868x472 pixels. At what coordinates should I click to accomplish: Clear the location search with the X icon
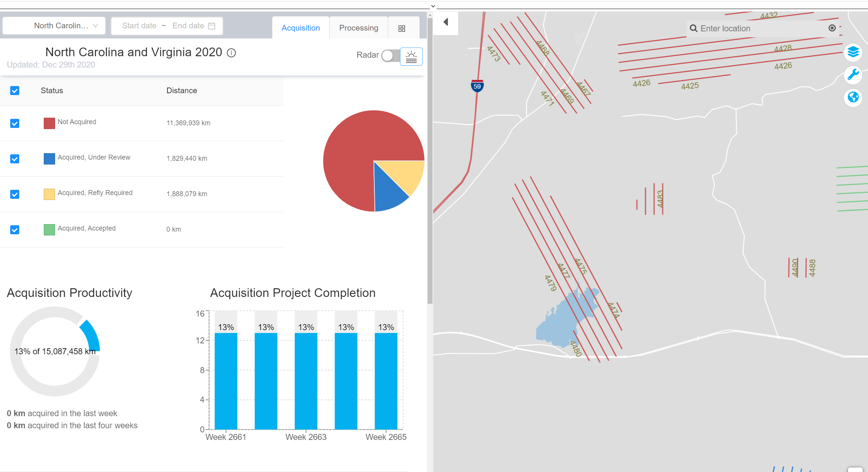pos(832,28)
